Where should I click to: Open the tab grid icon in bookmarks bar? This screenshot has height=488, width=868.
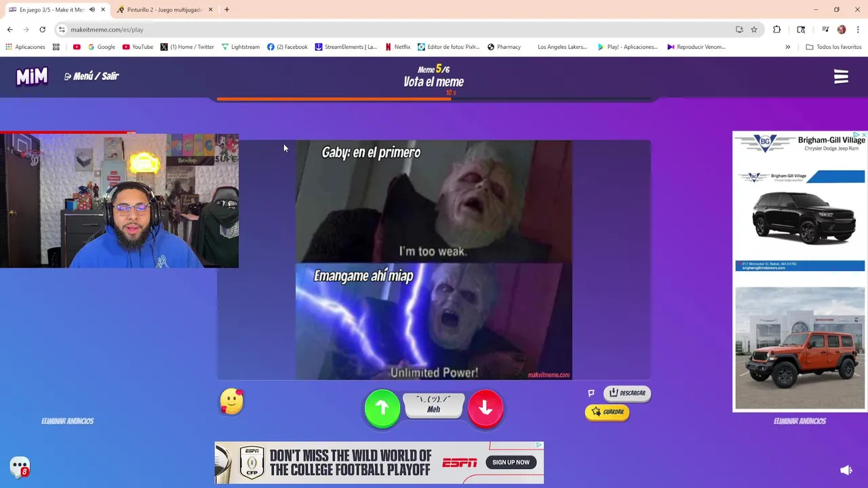(56, 47)
